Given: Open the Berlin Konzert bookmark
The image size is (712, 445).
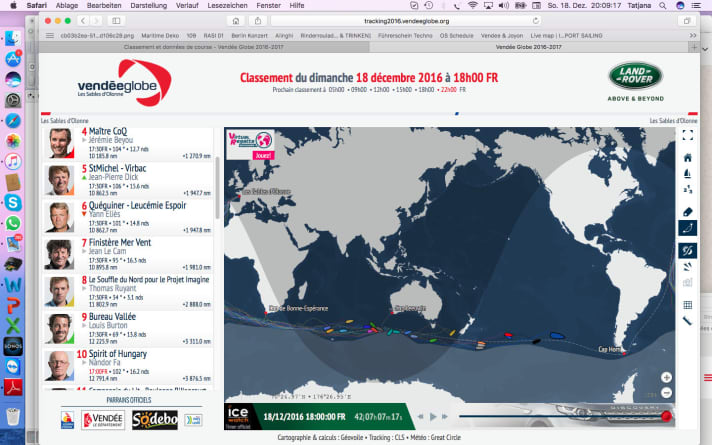Looking at the screenshot, I should [249, 35].
